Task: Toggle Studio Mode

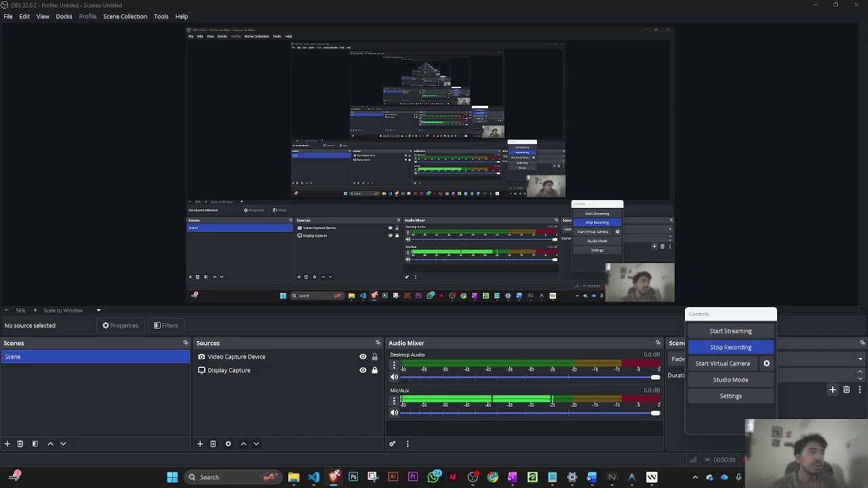Action: click(730, 380)
